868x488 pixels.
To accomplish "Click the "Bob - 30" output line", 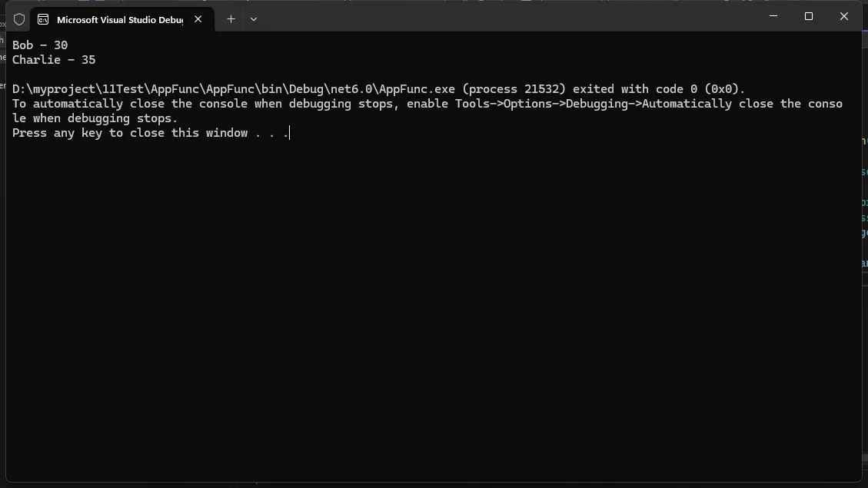I will 40,45.
